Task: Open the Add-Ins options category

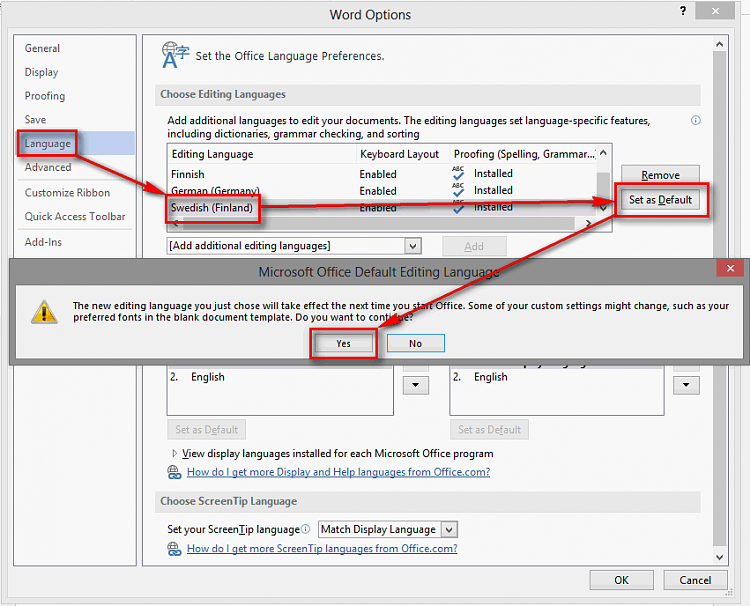Action: coord(43,242)
